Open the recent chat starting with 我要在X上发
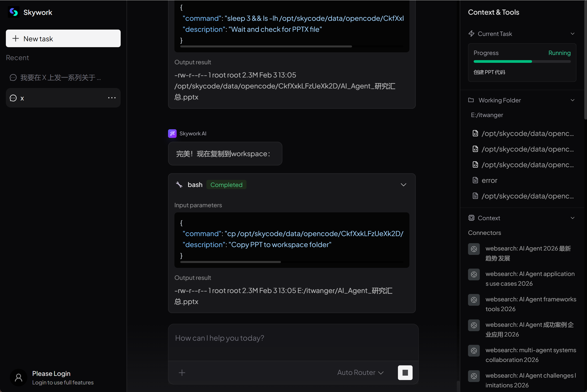Screen dimensions: 587x392 [x=61, y=78]
